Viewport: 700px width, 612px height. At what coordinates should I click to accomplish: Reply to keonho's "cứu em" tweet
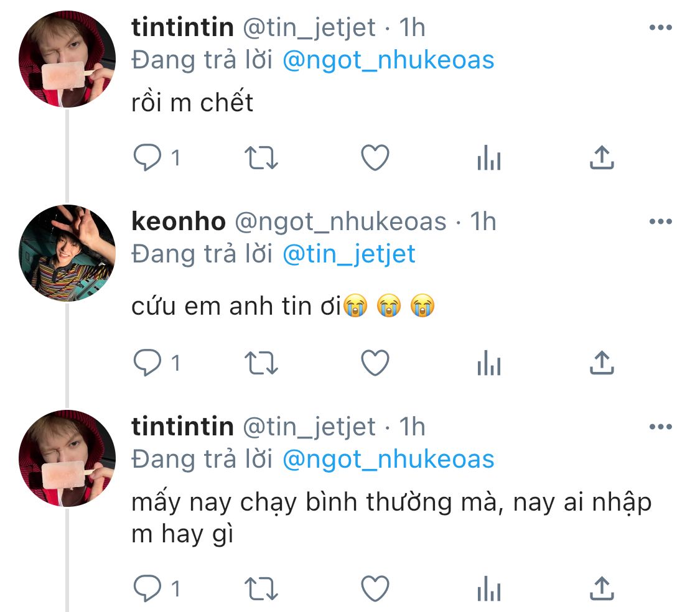point(147,363)
